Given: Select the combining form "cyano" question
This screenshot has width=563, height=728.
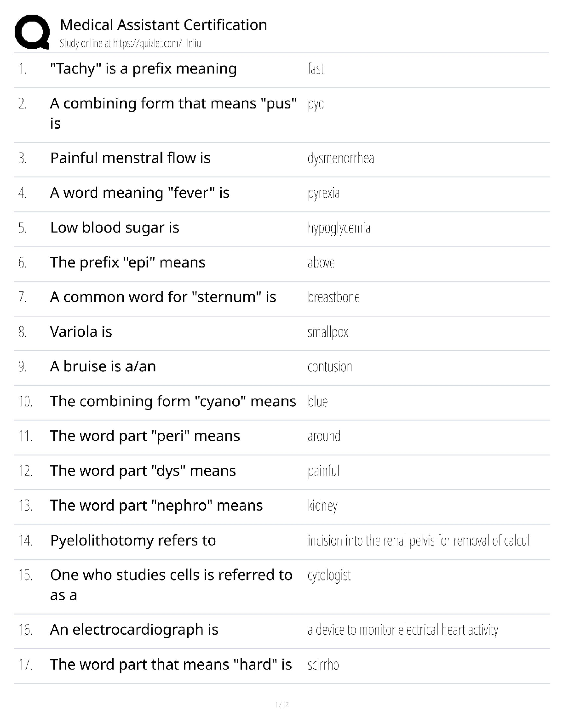Looking at the screenshot, I should [x=173, y=401].
